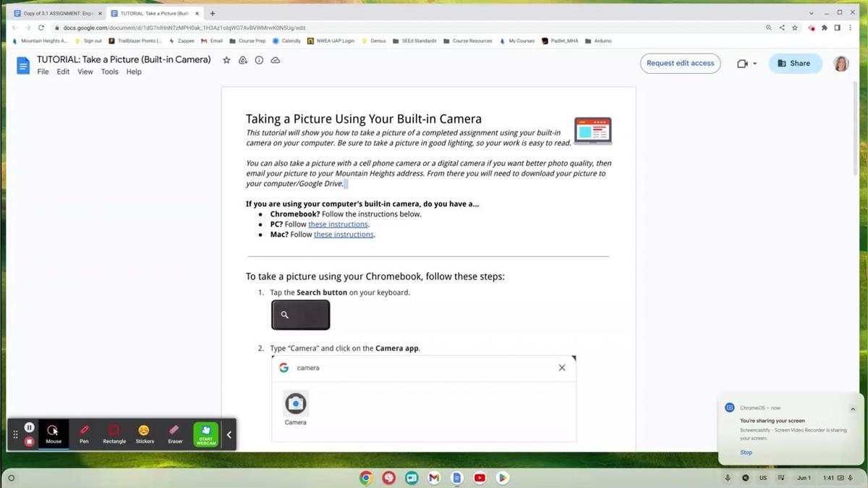Grab the Screencastify toolbar move handle
Viewport: 868px width, 488px height.
(15, 434)
